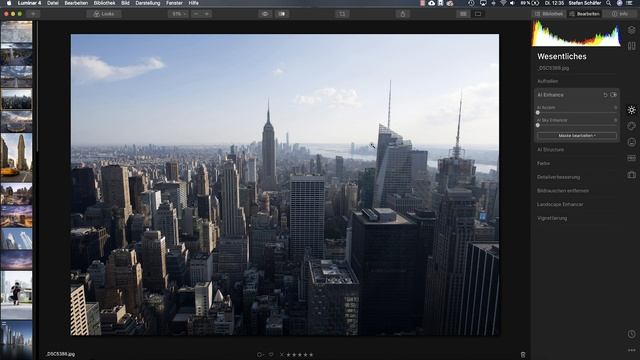Click the second right-sidebar icon below layers
This screenshot has height=360, width=640.
(631, 46)
